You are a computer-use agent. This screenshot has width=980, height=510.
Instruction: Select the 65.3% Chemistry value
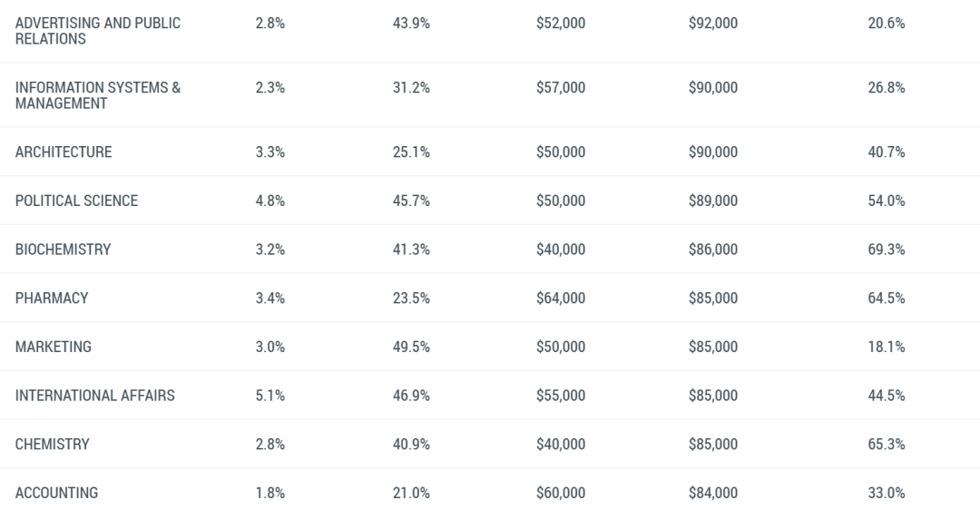886,445
